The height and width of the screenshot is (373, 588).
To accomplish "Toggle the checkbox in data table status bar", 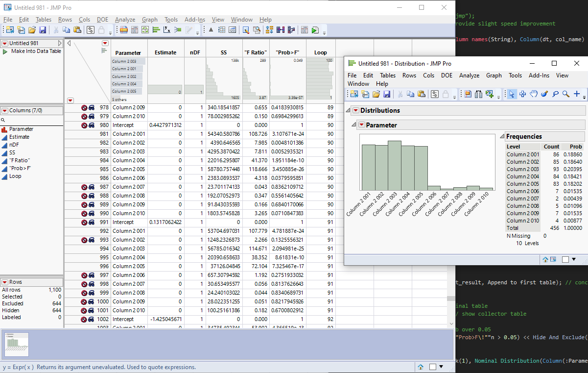I will pos(432,367).
